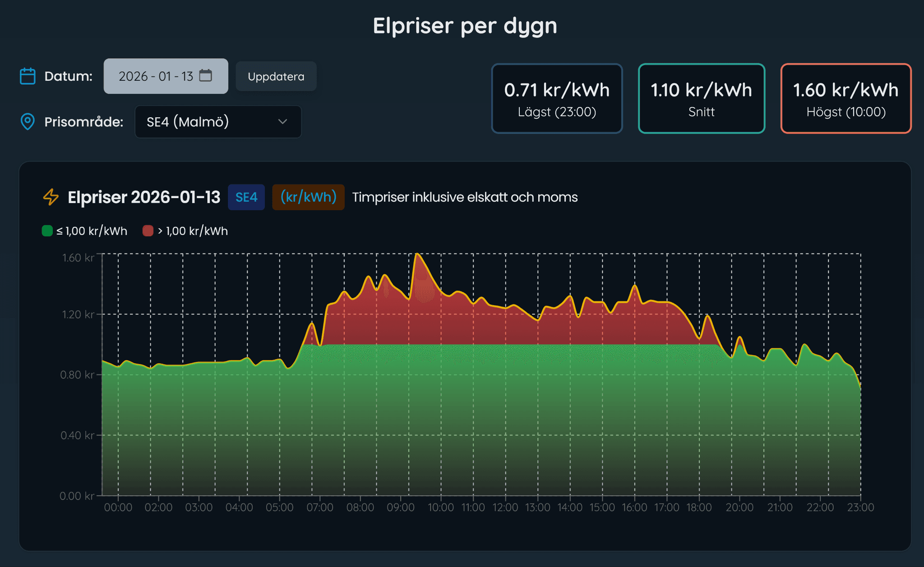This screenshot has height=567, width=924.
Task: Click the Uppdatera button
Action: point(276,76)
